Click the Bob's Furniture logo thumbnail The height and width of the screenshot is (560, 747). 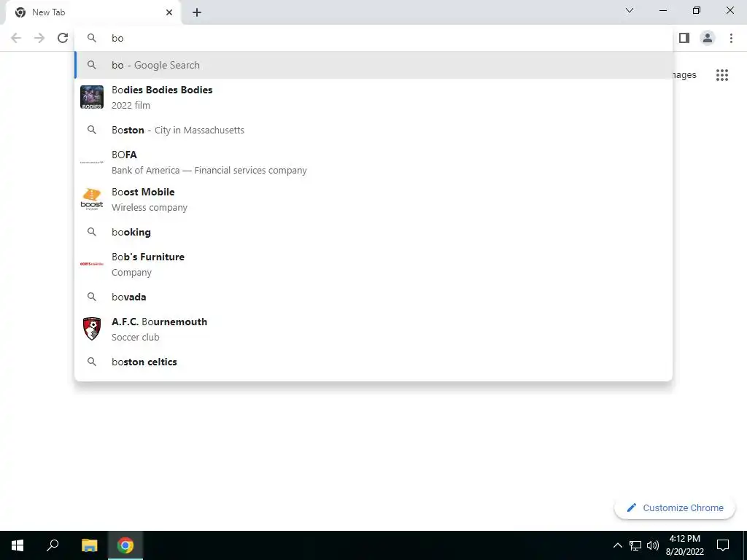point(92,263)
